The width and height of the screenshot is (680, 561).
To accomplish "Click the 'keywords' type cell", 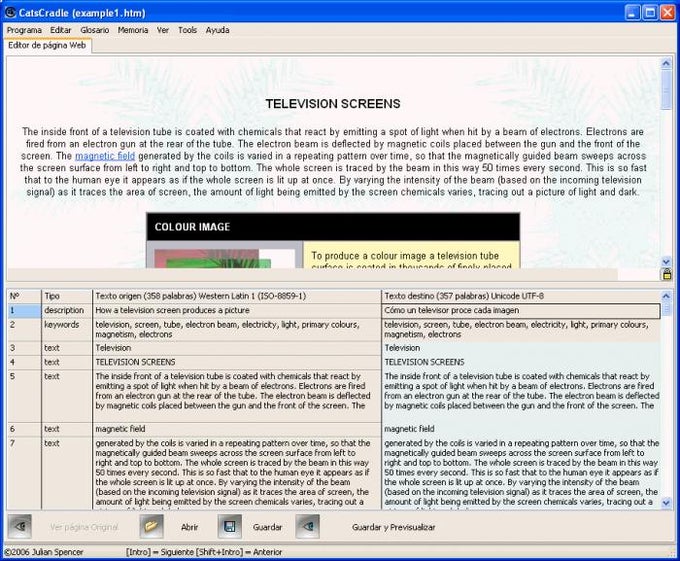I will (67, 329).
